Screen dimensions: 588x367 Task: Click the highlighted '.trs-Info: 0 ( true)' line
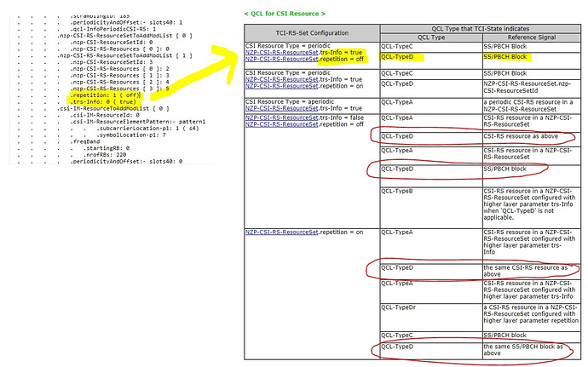pyautogui.click(x=103, y=101)
